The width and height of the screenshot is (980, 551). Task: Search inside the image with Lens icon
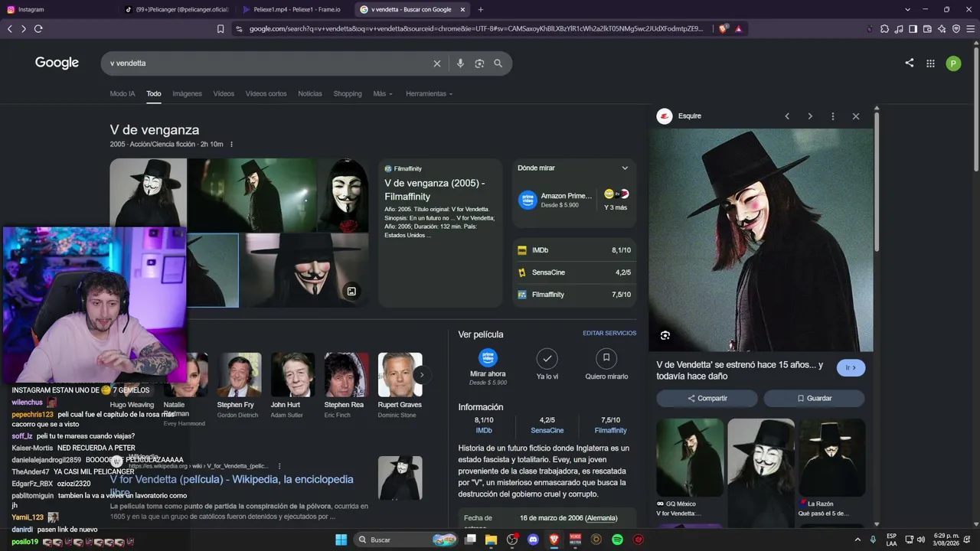665,335
